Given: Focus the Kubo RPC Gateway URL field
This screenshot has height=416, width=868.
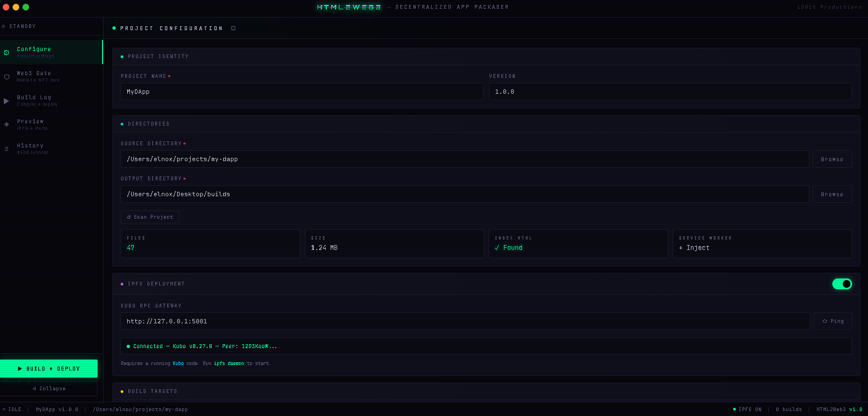Looking at the screenshot, I should [465, 321].
